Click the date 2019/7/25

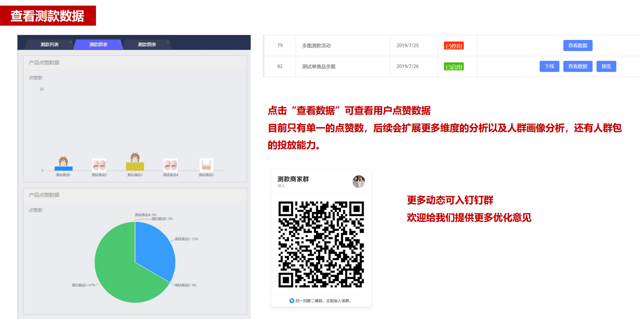[x=407, y=45]
